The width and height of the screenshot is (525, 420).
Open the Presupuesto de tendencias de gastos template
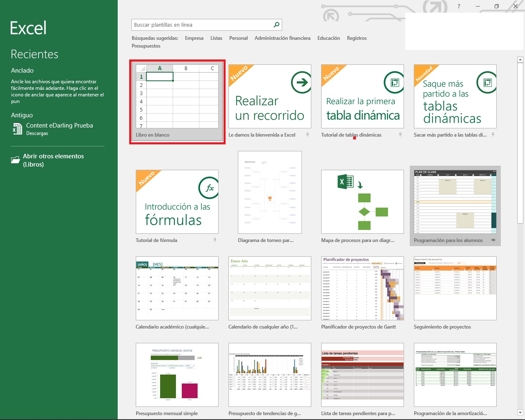[269, 375]
